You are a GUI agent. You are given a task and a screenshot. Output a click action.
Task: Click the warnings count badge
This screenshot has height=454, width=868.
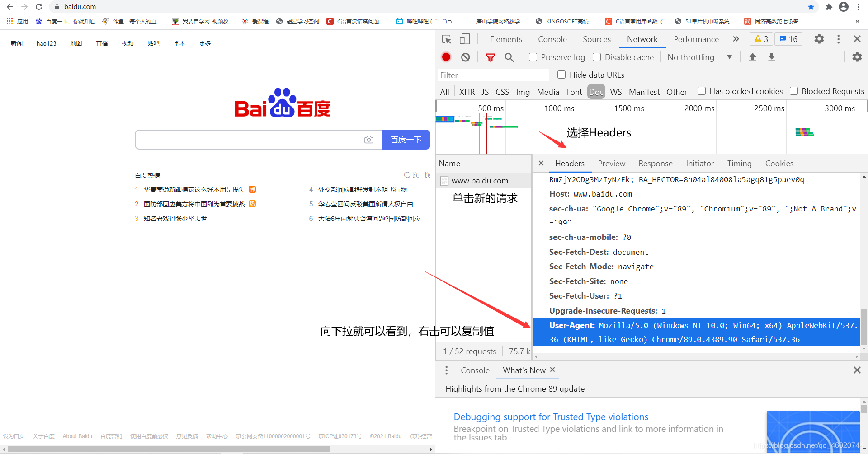click(761, 39)
